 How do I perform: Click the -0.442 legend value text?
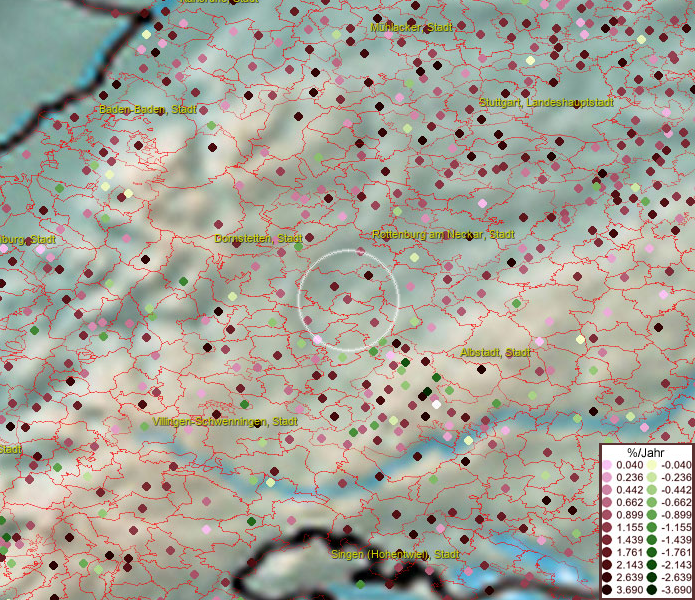coord(676,490)
